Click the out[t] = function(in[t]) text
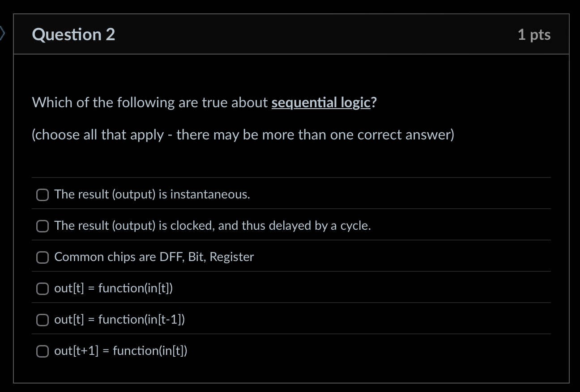The width and height of the screenshot is (580, 392). click(113, 288)
